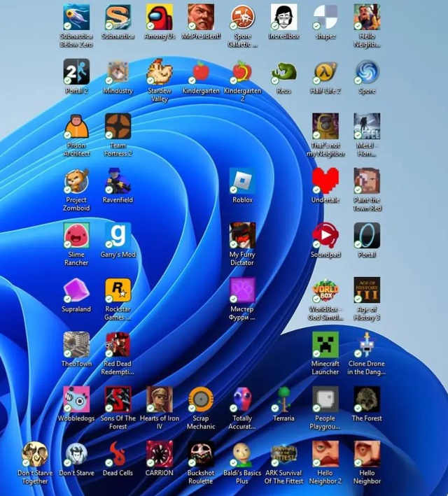The width and height of the screenshot is (448, 496).
Task: Select the Paint the Town Red icon
Action: coord(367,181)
